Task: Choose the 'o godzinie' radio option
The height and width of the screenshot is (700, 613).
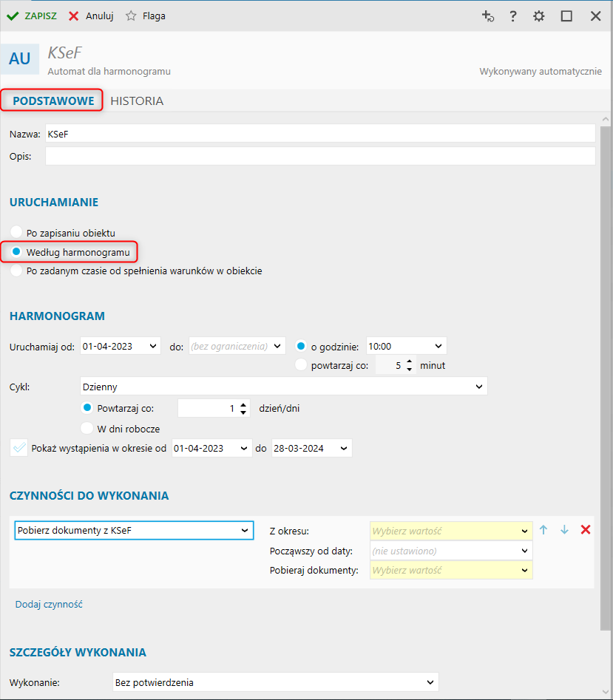Action: (301, 346)
